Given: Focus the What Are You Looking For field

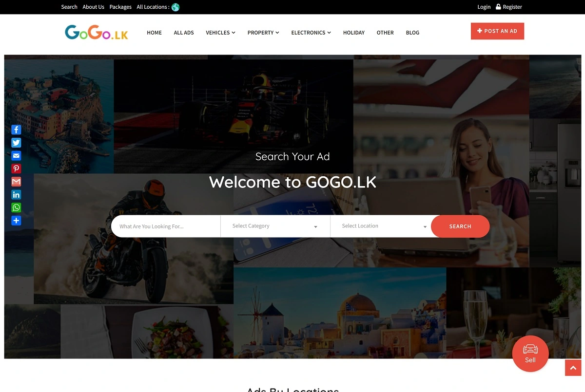Looking at the screenshot, I should point(166,226).
